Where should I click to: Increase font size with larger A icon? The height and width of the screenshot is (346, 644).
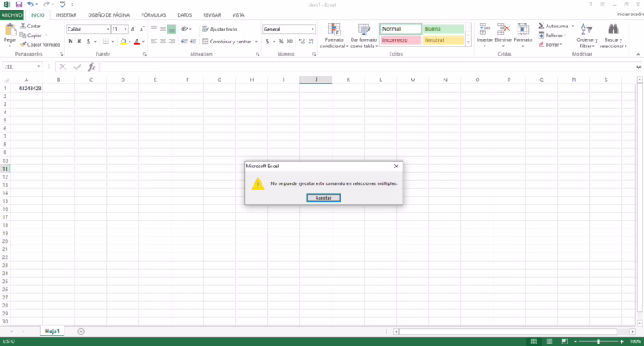point(133,29)
